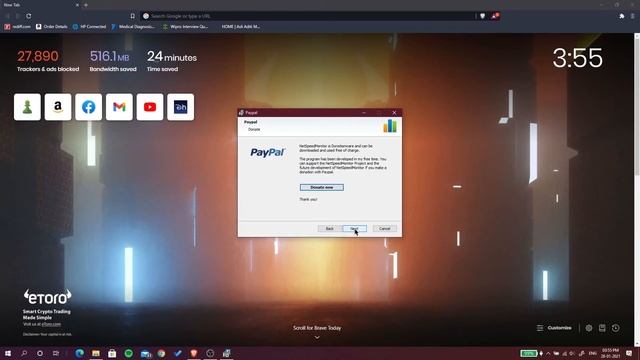Open a new browser tab
Screen dimensions: 640x360
coord(86,5)
